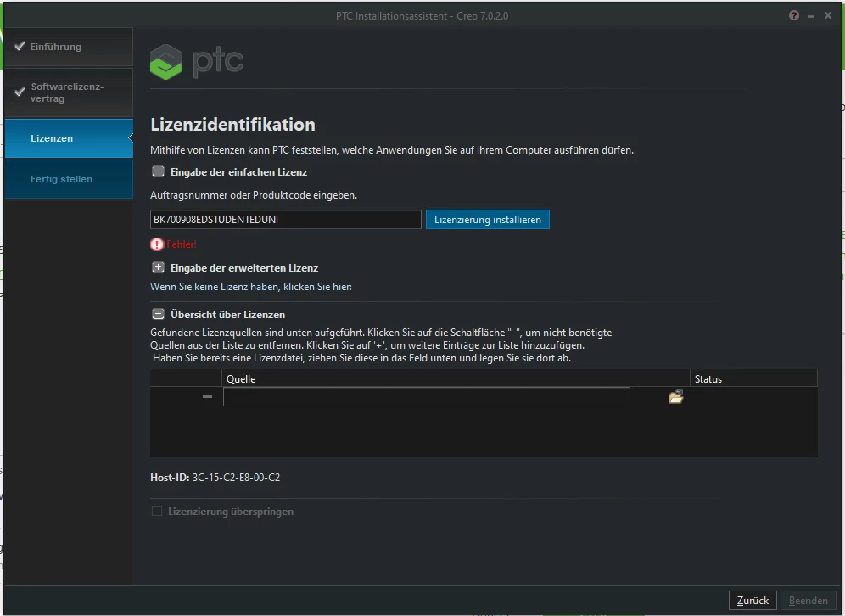Click the Zurück button
Viewport: 845px width, 616px height.
pyautogui.click(x=753, y=601)
